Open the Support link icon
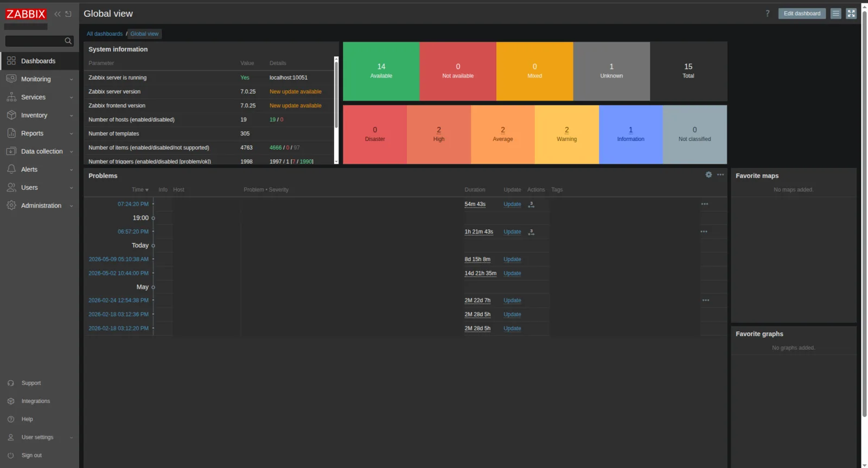 tap(11, 383)
